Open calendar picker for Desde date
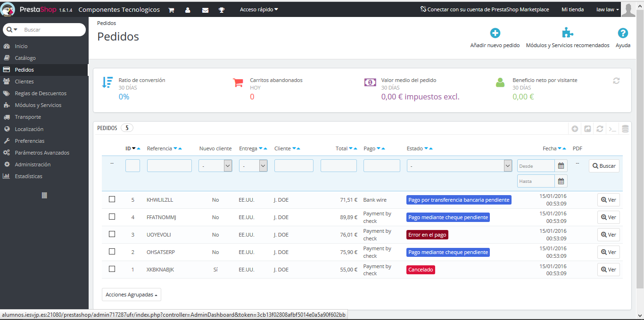 pyautogui.click(x=561, y=166)
